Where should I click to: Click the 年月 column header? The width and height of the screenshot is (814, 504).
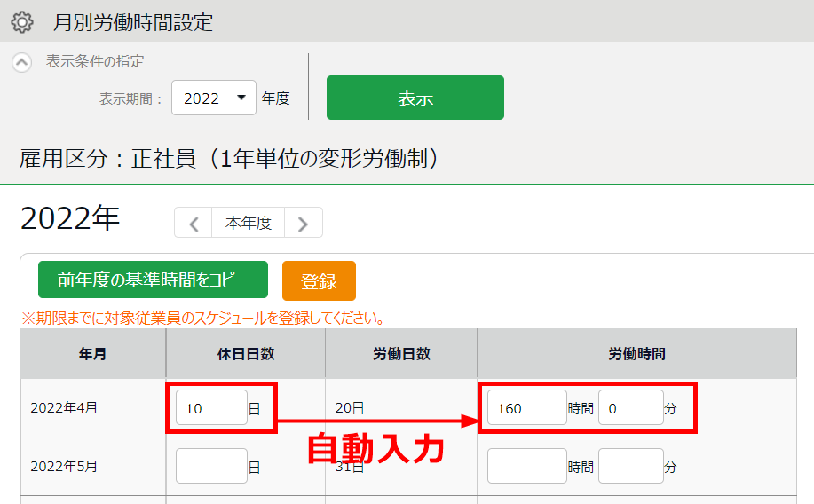93,354
